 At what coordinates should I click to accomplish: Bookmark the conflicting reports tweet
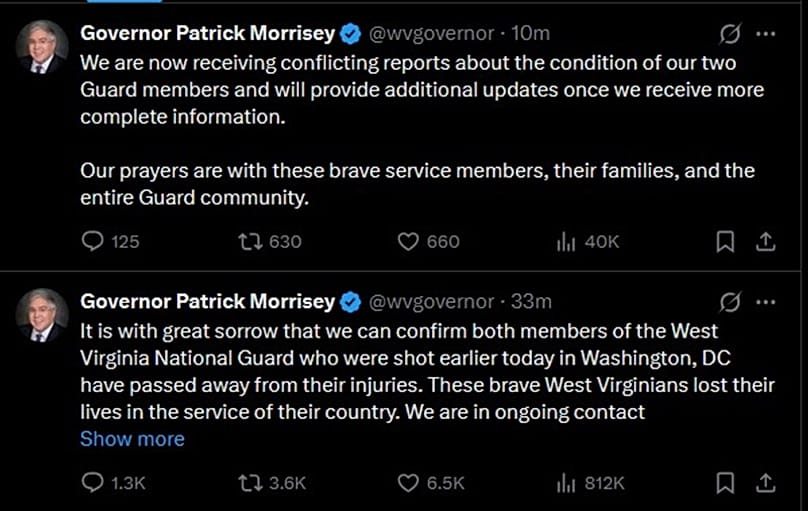tap(727, 241)
